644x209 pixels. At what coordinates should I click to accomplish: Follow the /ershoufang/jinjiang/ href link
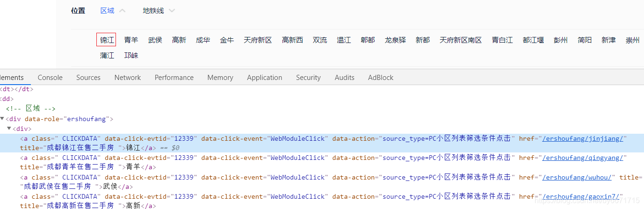click(x=583, y=138)
